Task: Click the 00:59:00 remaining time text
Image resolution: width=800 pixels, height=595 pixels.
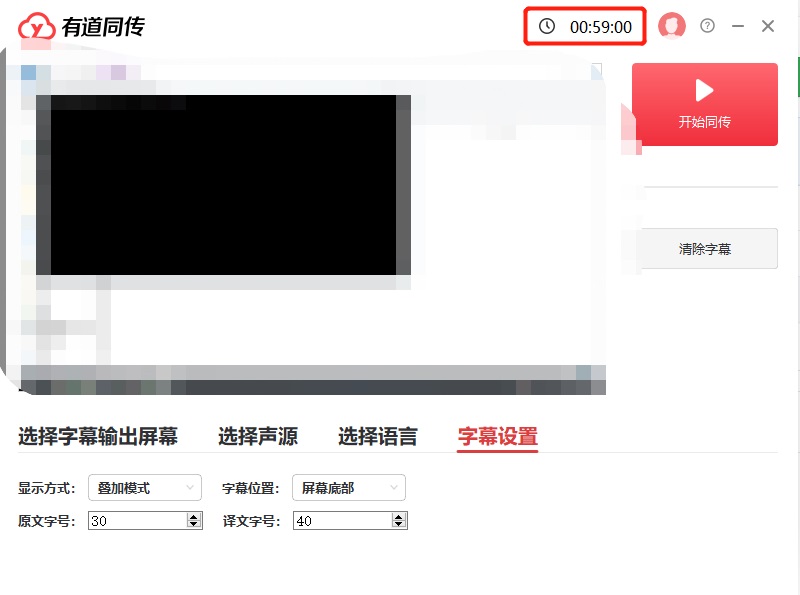Action: click(x=601, y=27)
